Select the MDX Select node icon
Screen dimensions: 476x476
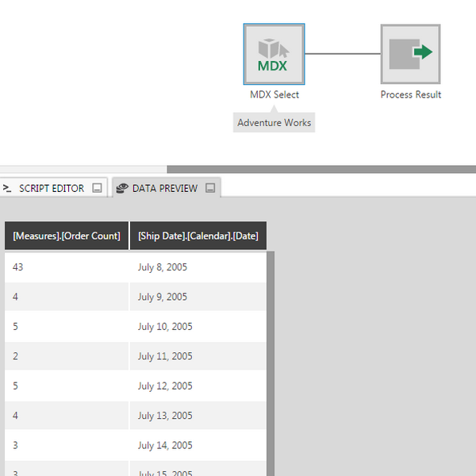[274, 54]
